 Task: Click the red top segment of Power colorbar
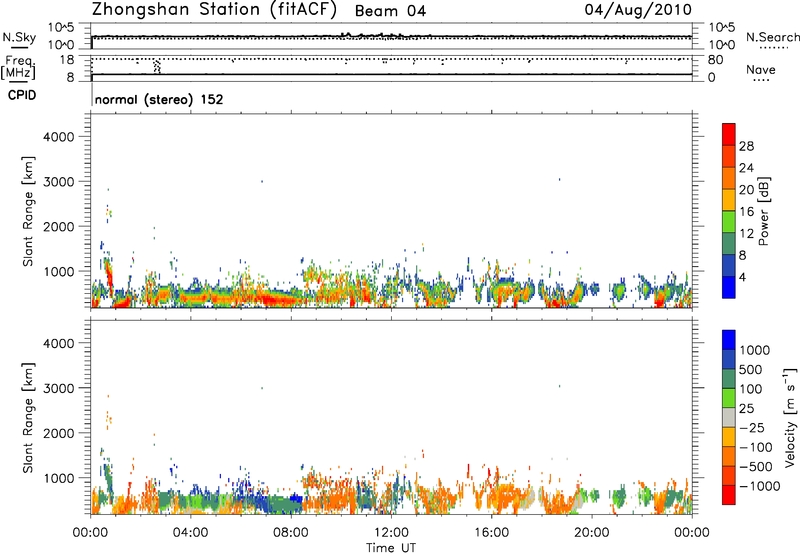tap(729, 134)
